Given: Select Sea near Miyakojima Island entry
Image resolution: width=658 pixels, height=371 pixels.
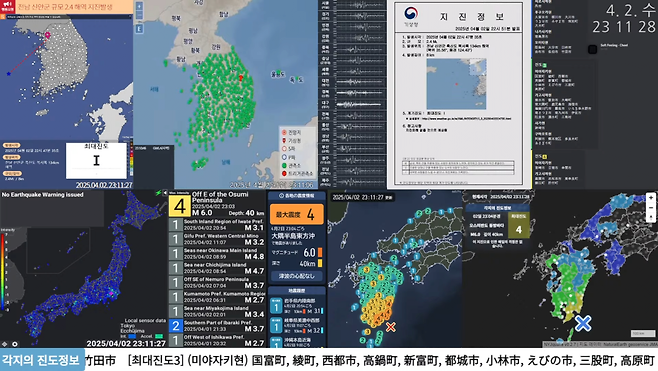Looking at the screenshot, I should (217, 311).
